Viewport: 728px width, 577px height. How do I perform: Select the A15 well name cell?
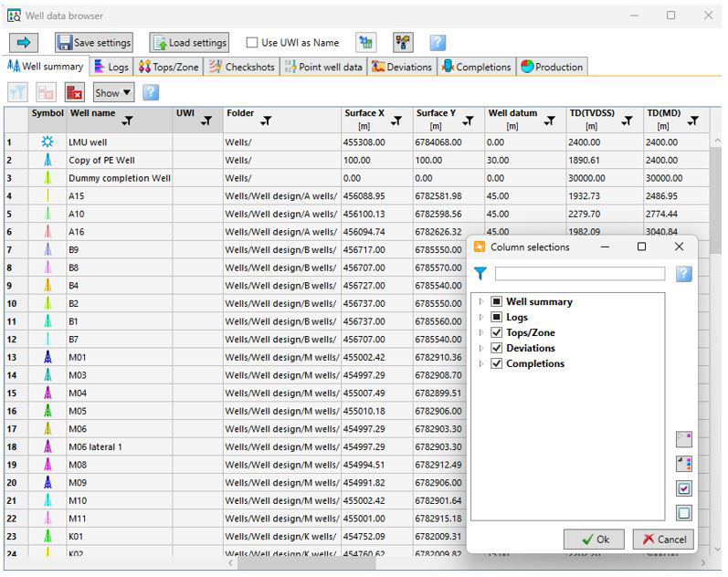(120, 196)
